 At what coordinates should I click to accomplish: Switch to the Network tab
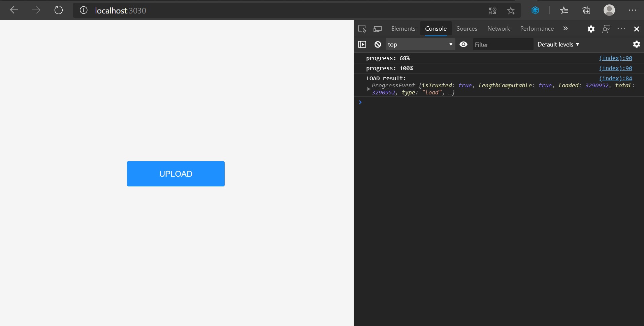(x=498, y=29)
